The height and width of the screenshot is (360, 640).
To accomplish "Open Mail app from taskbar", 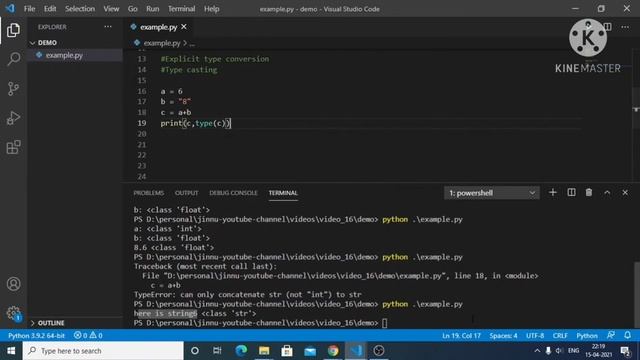I will (x=310, y=351).
